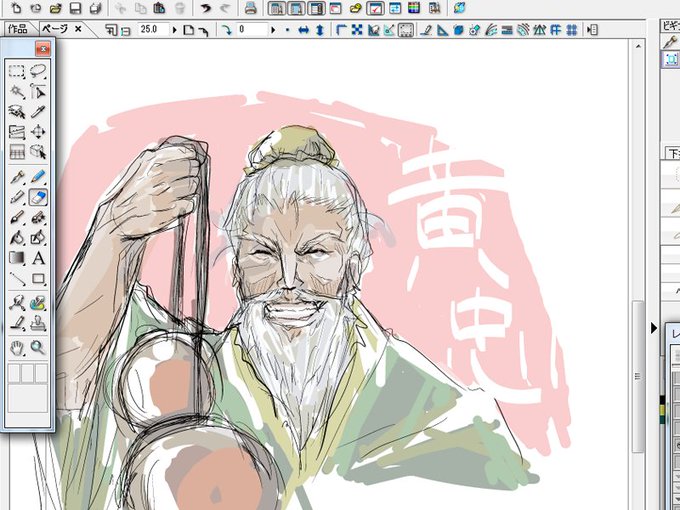The image size is (680, 510).
Task: Click the rotation angle field showing 0
Action: point(253,29)
